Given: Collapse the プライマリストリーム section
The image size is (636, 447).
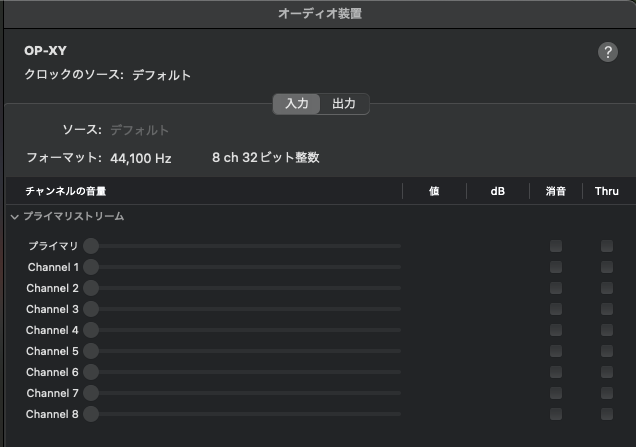Looking at the screenshot, I should 15,217.
